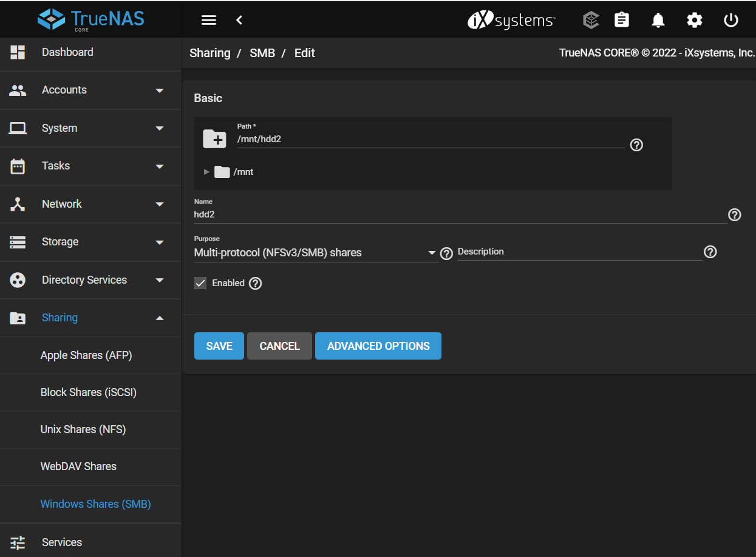Toggle the Enabled checkbox
Viewport: 756px width, 557px height.
pos(200,283)
